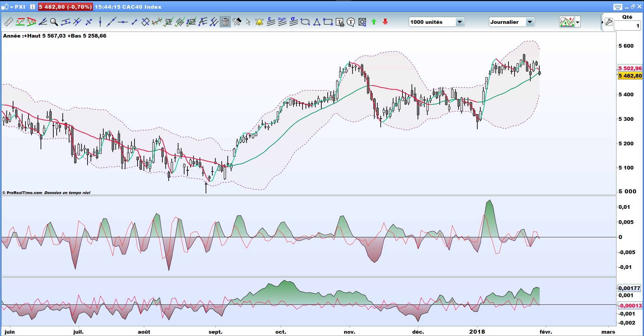This screenshot has width=644, height=336.
Task: Toggle the on-screen keyboard icon
Action: pos(618,7)
